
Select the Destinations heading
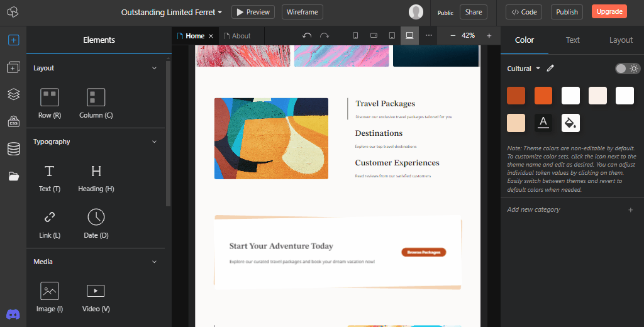point(379,133)
